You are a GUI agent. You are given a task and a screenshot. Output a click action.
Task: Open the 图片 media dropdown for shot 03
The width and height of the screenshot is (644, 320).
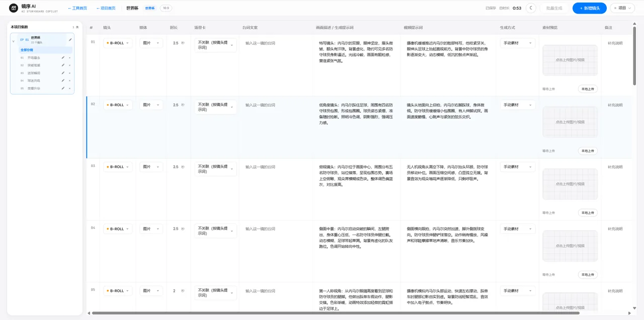tap(151, 167)
